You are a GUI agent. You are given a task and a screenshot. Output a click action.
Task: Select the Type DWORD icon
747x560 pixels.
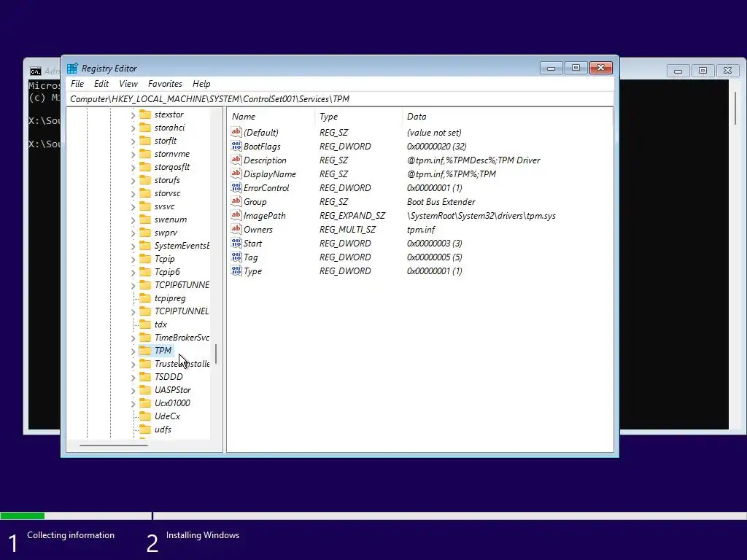(236, 271)
